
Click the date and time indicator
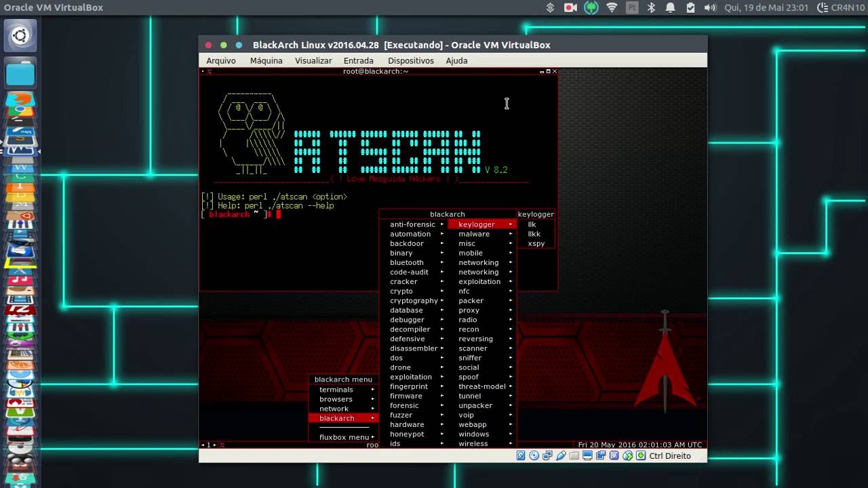(x=766, y=7)
